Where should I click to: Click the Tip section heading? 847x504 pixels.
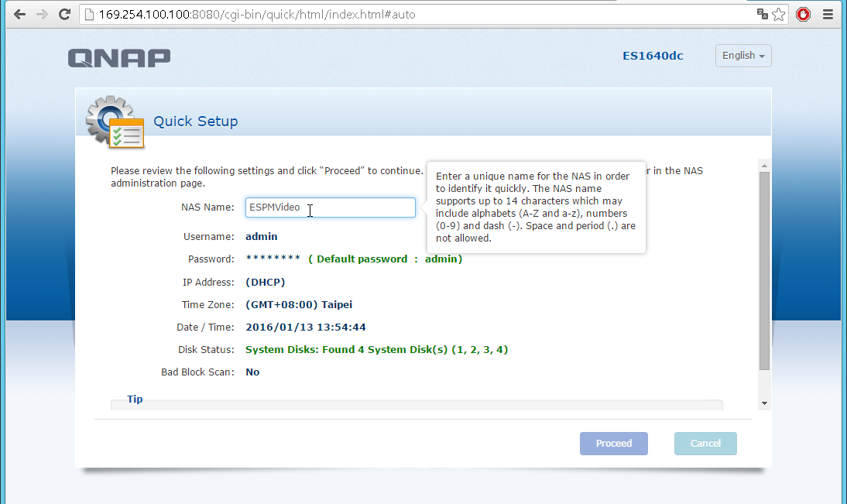click(x=135, y=399)
